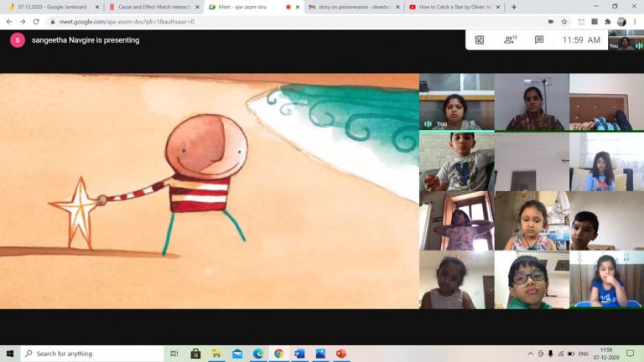The height and width of the screenshot is (362, 644).
Task: Click the presented star storybook slide
Action: point(210,191)
